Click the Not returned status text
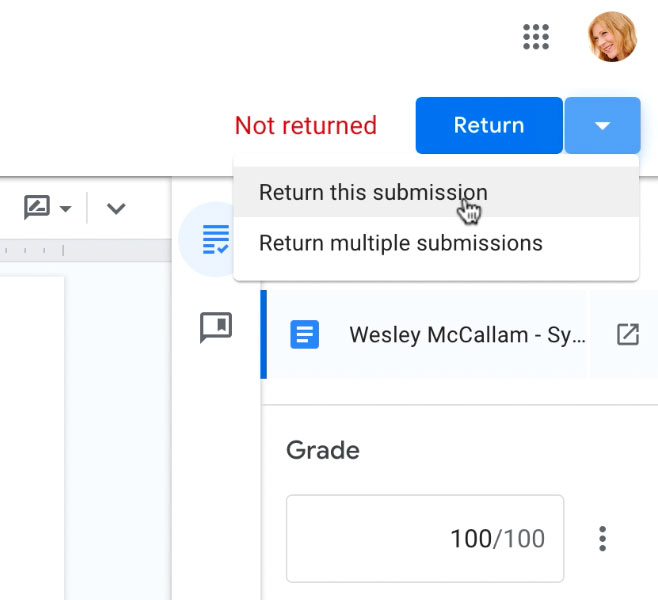The width and height of the screenshot is (658, 600). coord(306,125)
